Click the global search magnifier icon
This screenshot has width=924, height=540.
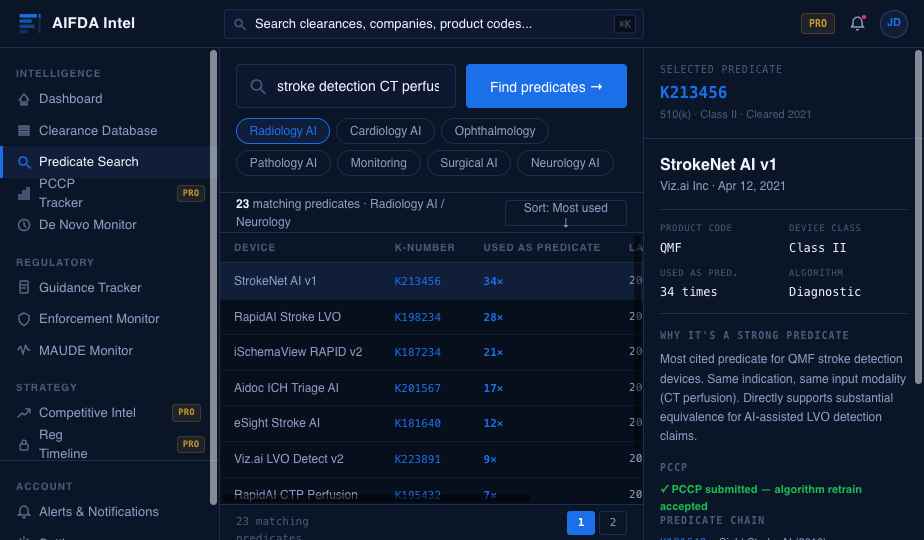click(239, 24)
